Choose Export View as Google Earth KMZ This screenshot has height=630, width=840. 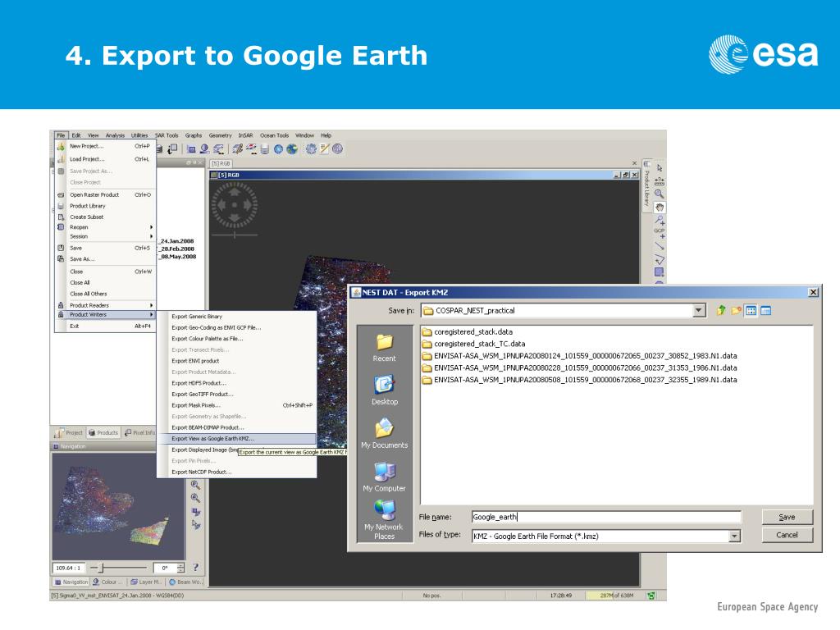pos(236,438)
